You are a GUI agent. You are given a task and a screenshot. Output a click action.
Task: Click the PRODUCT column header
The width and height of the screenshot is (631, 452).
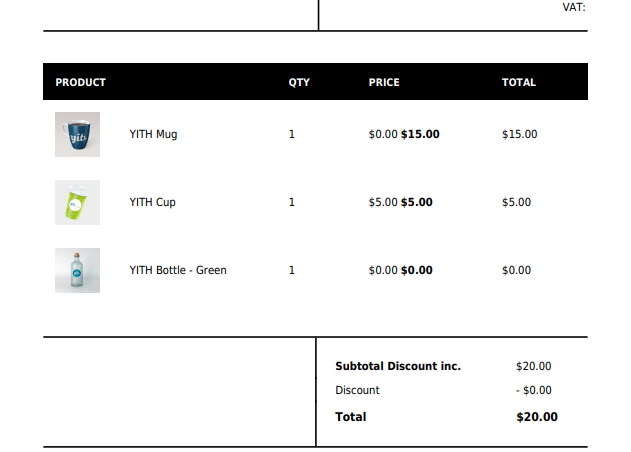point(80,83)
